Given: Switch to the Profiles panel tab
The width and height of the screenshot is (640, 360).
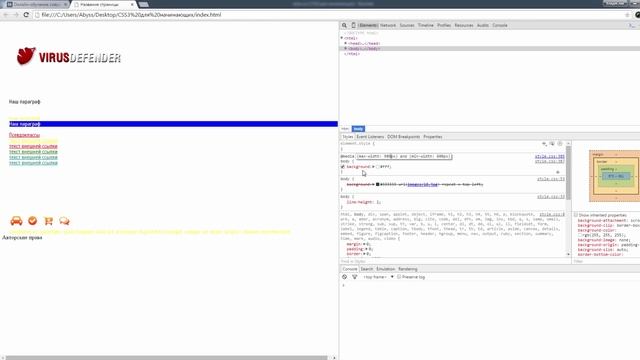Looking at the screenshot, I should pos(444,25).
